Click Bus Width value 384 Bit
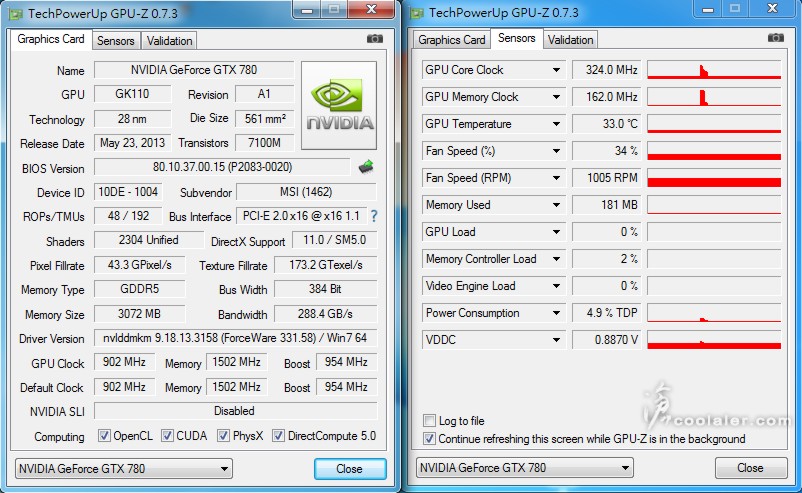 tap(325, 289)
